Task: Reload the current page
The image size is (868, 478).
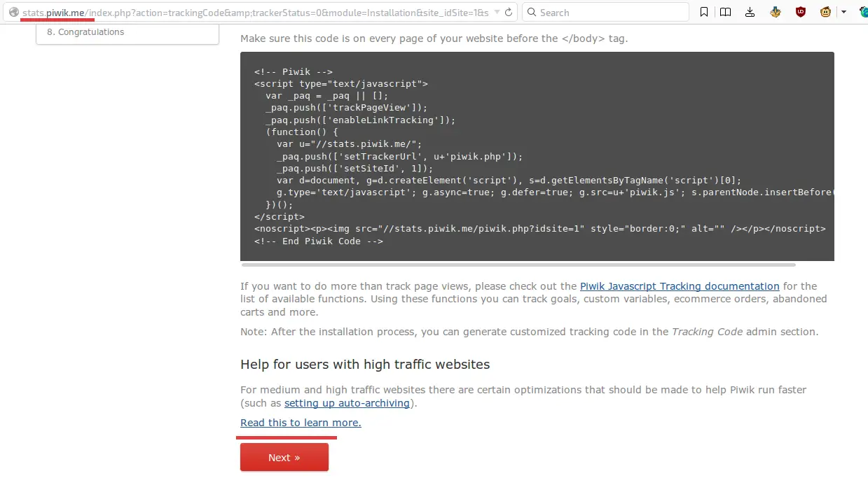Action: tap(509, 12)
